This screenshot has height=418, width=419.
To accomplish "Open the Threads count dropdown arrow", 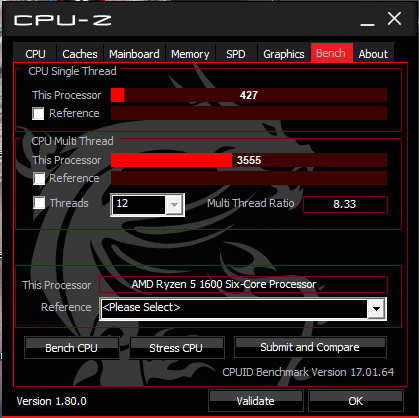I will (x=174, y=205).
